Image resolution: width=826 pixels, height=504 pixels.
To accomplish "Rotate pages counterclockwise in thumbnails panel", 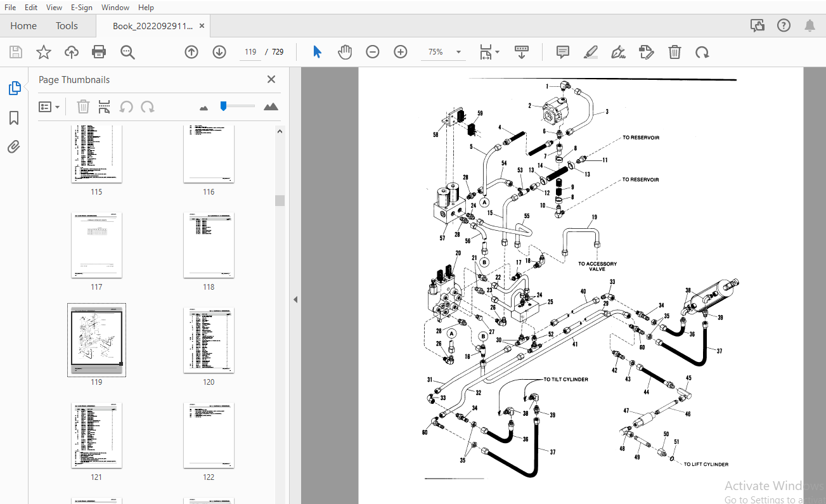I will coord(126,107).
